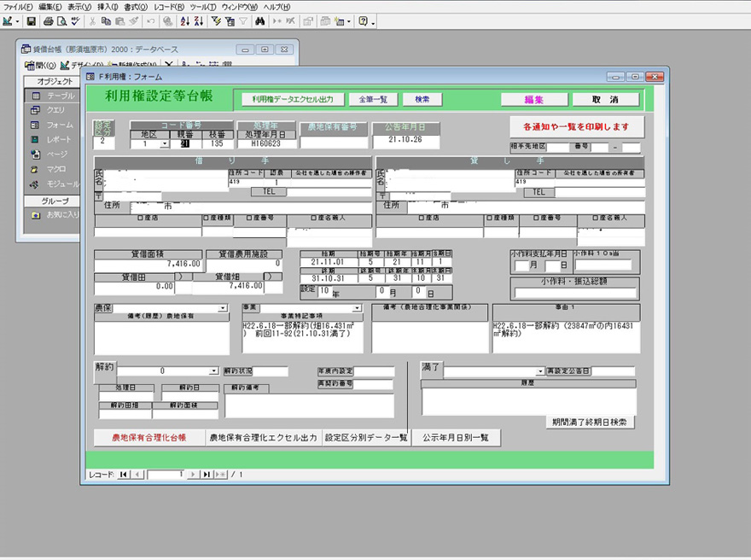Viewport: 751px width, 560px height.
Task: Click the 公告年月日 date field
Action: pyautogui.click(x=405, y=139)
